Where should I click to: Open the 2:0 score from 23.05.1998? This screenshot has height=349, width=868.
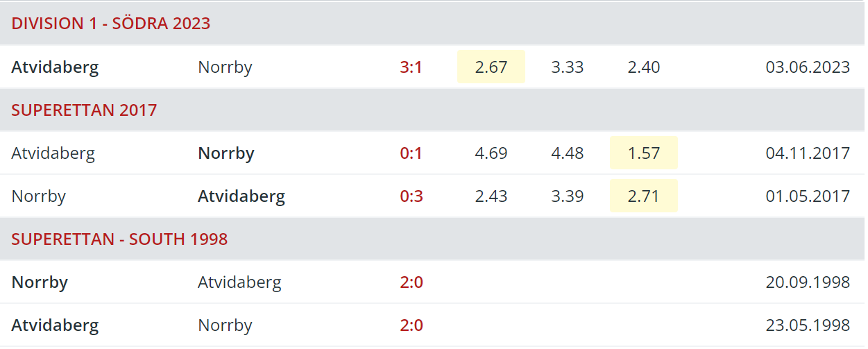click(x=411, y=325)
